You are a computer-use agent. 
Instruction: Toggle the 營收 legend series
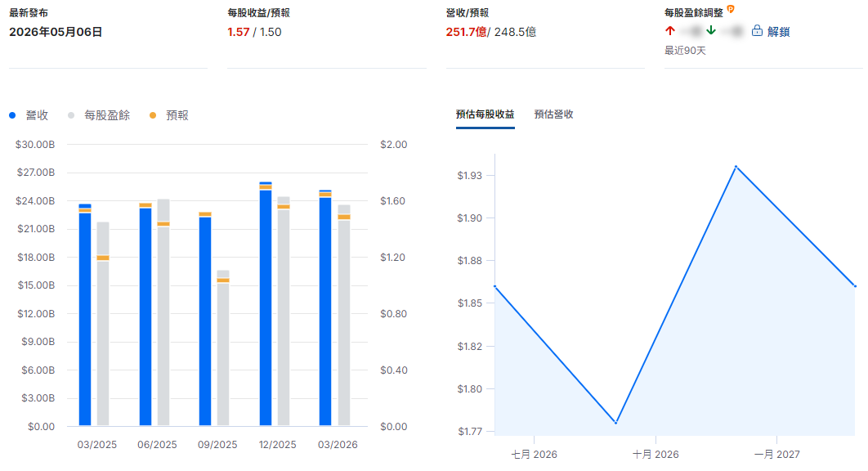tap(29, 115)
